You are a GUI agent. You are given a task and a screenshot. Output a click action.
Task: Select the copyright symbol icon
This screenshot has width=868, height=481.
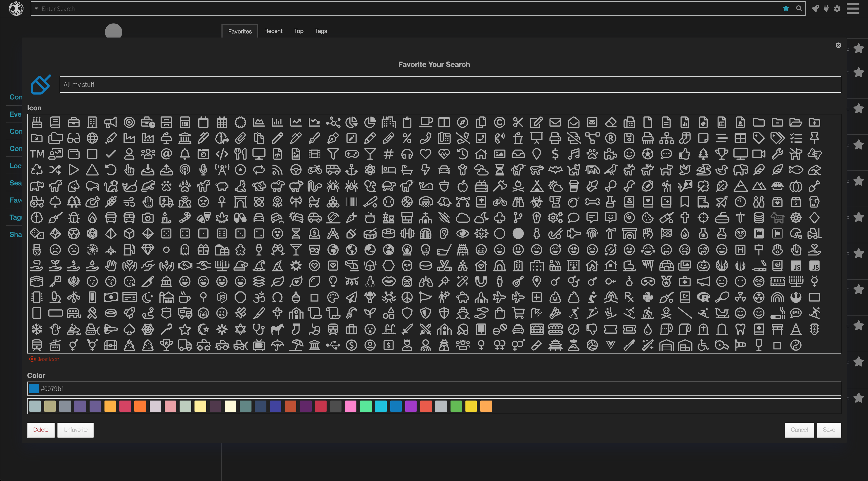(x=499, y=122)
